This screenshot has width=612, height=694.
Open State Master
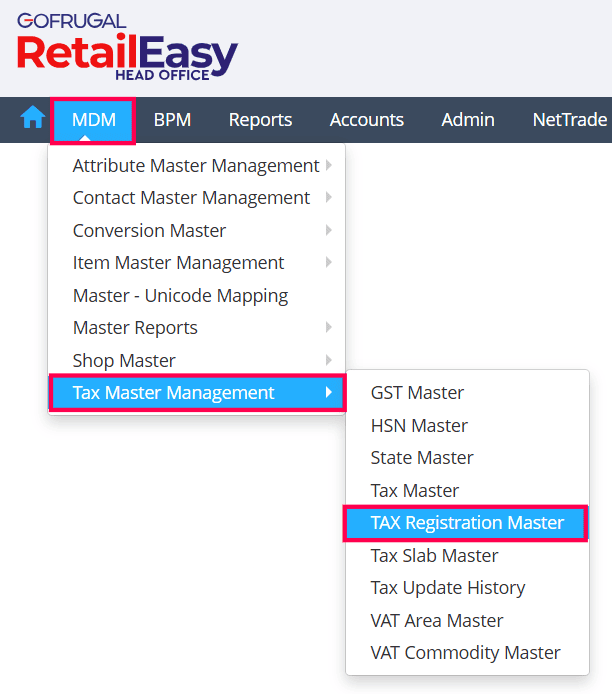467,458
